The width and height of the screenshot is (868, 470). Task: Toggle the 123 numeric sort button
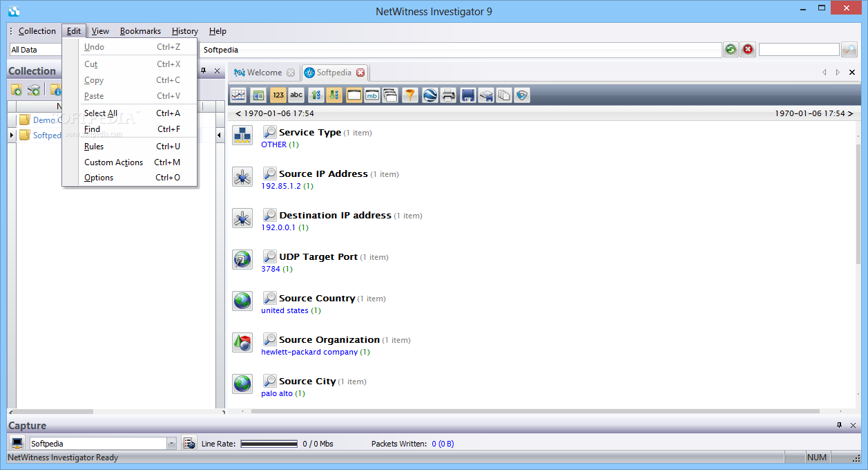point(278,95)
